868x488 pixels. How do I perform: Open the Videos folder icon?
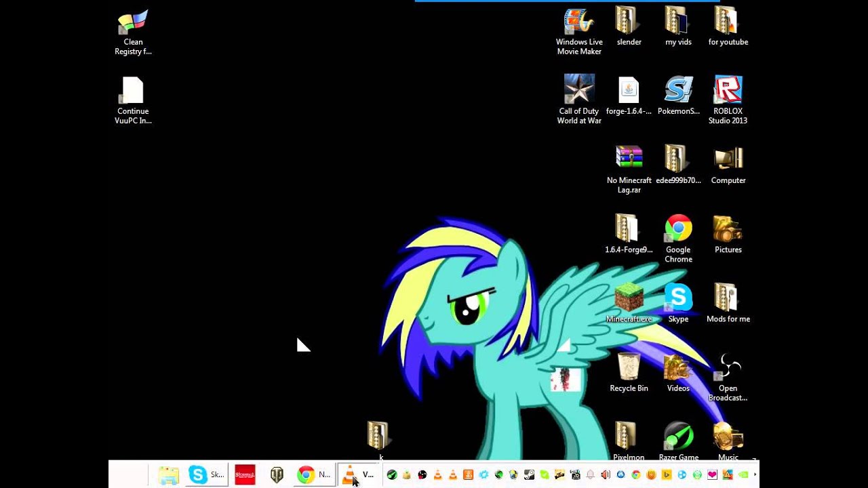coord(678,373)
